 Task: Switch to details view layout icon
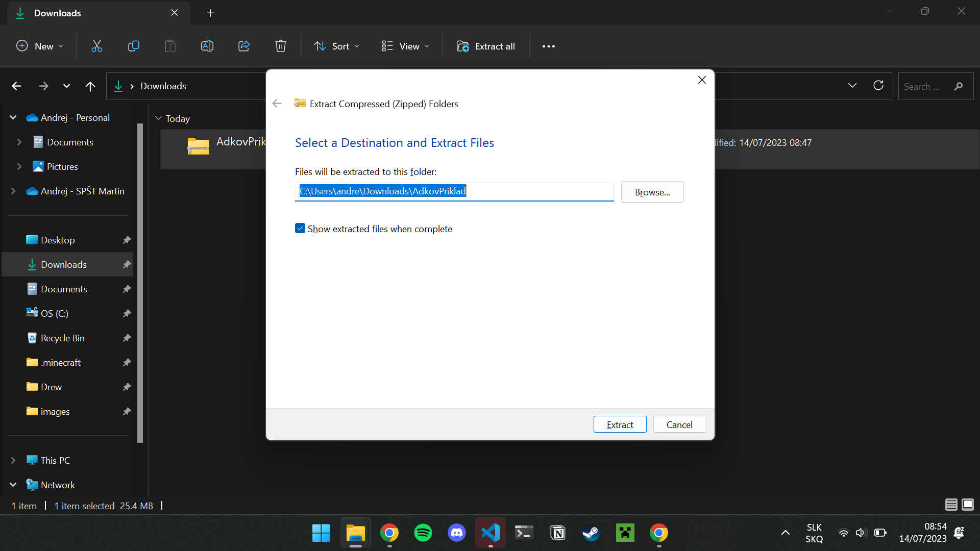coord(951,505)
